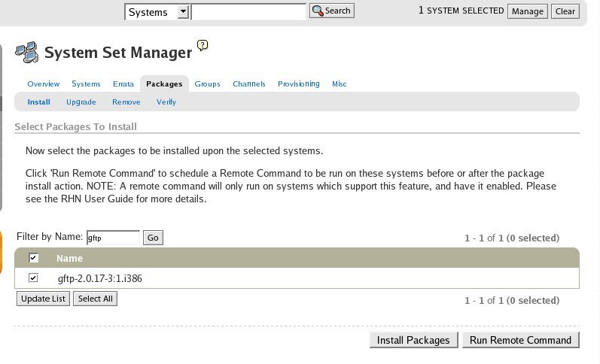Open the Groups tab
Image resolution: width=600 pixels, height=364 pixels.
click(x=207, y=84)
